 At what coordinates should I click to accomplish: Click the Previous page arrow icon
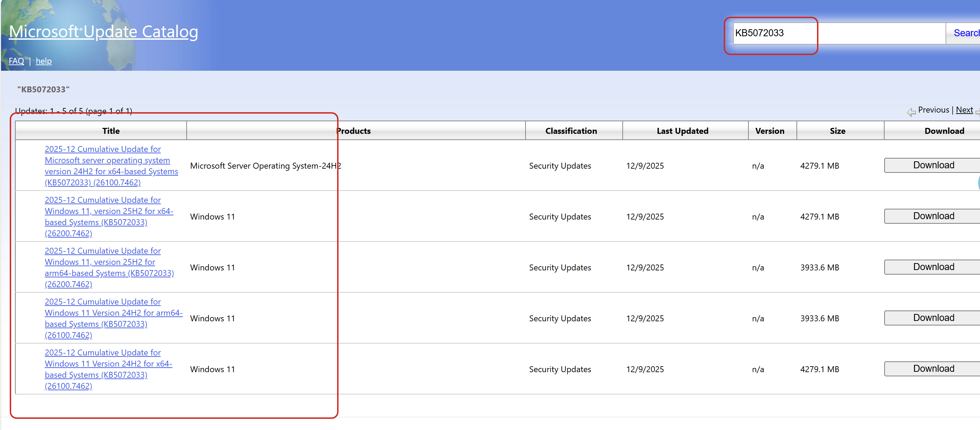pos(911,112)
